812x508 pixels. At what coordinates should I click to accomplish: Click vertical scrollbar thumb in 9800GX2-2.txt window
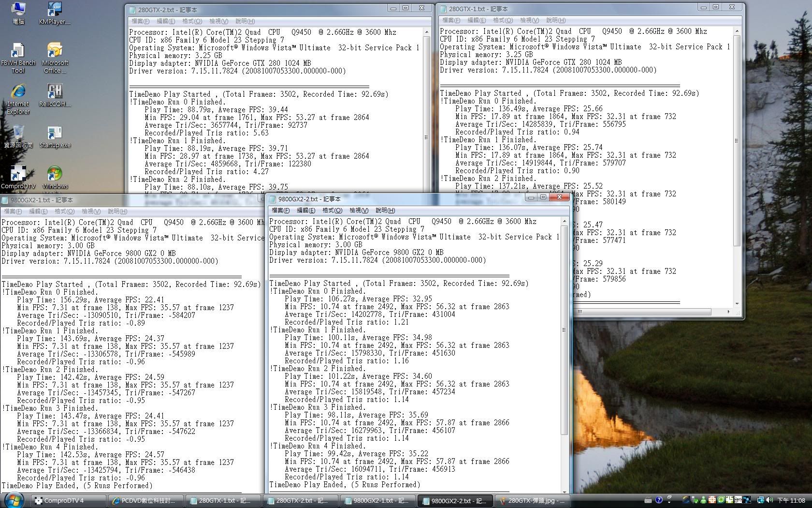click(564, 329)
